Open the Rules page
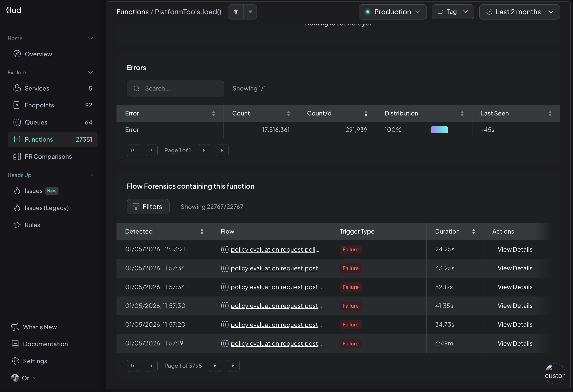The image size is (573, 392). pos(32,225)
